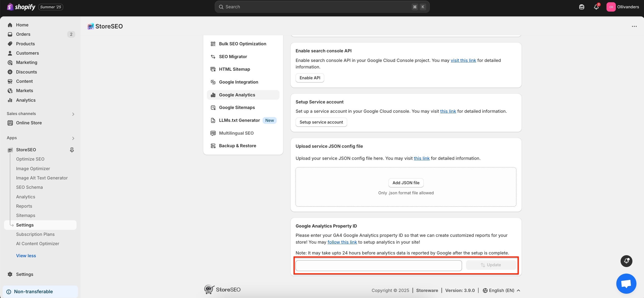
Task: Click the Shopify logo
Action: point(21,7)
